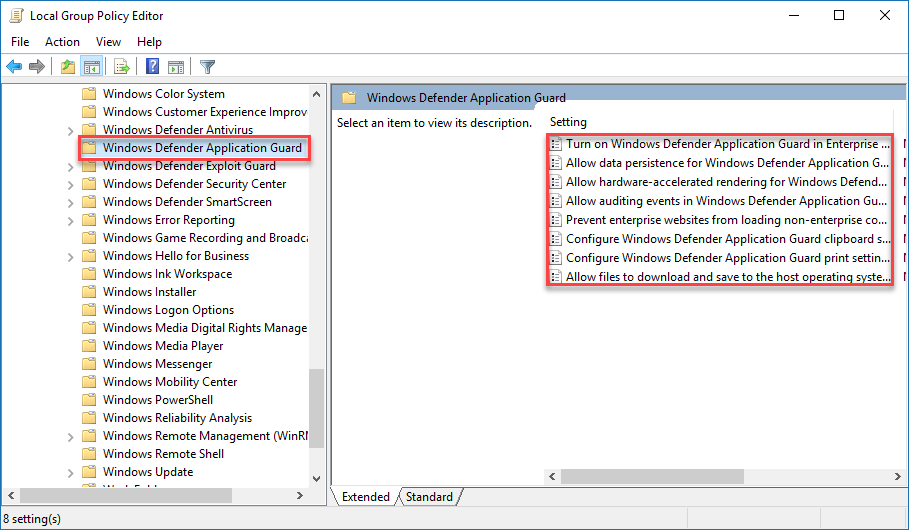
Task: Expand Windows Defender SmartScreen node
Action: tap(70, 202)
